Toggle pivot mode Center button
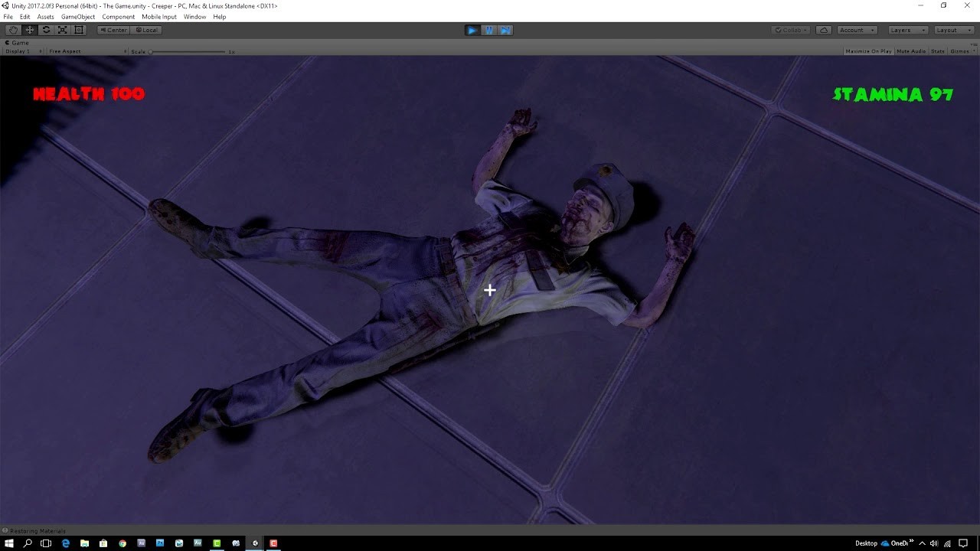The width and height of the screenshot is (980, 551). [113, 30]
